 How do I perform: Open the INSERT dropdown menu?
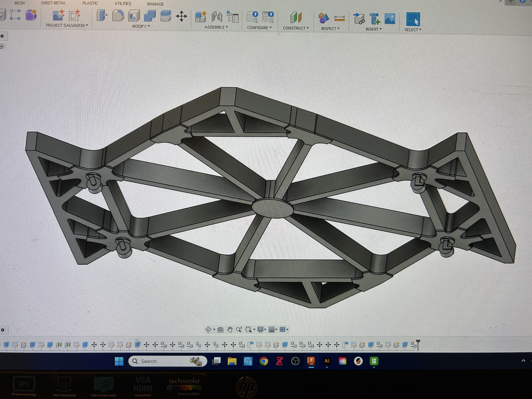tap(374, 29)
